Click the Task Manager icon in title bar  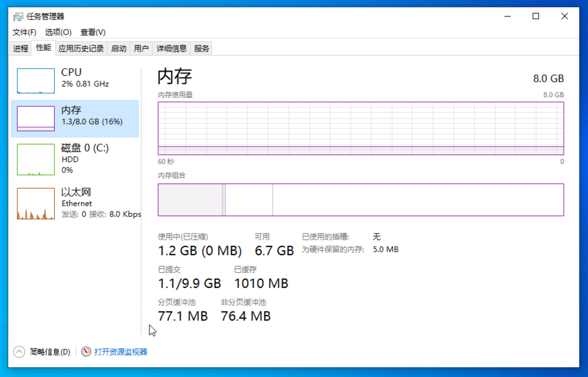(19, 16)
